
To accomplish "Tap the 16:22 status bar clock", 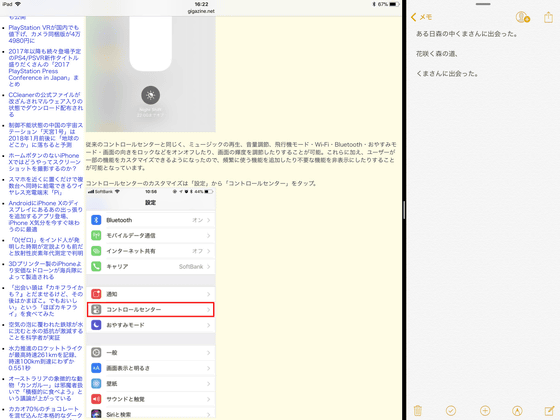I will pyautogui.click(x=201, y=4).
